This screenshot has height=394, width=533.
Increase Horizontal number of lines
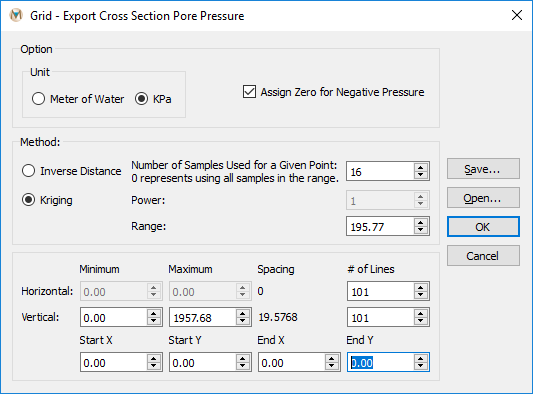pyautogui.click(x=420, y=288)
